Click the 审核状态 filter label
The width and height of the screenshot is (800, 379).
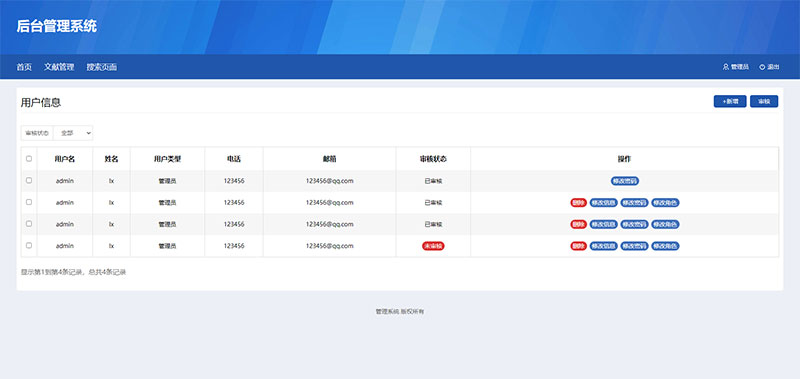click(x=37, y=133)
